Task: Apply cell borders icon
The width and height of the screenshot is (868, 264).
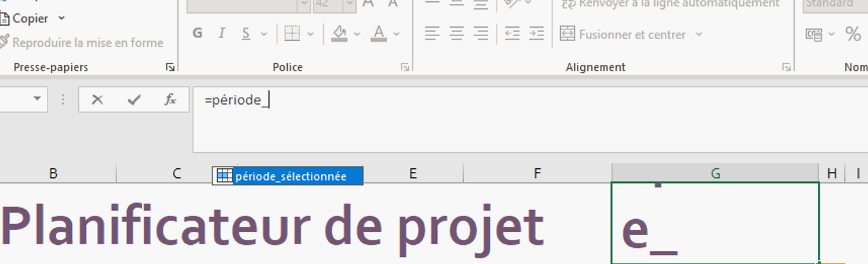Action: coord(292,34)
